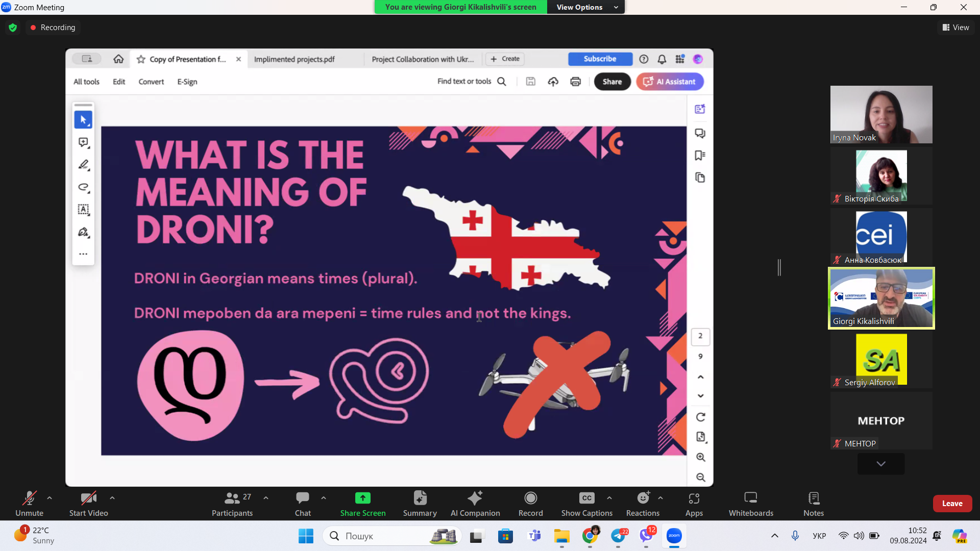Open the Notes panel
Screen dimensions: 980x551
[813, 503]
